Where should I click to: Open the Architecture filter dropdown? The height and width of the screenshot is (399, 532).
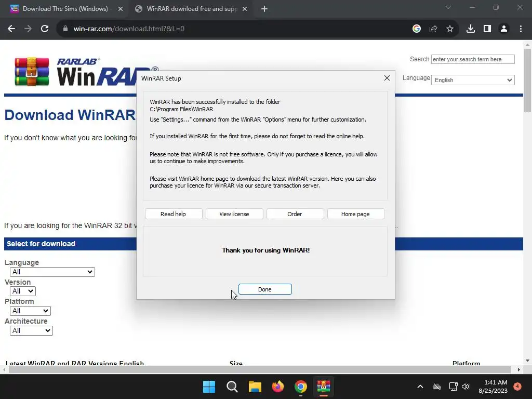31,330
